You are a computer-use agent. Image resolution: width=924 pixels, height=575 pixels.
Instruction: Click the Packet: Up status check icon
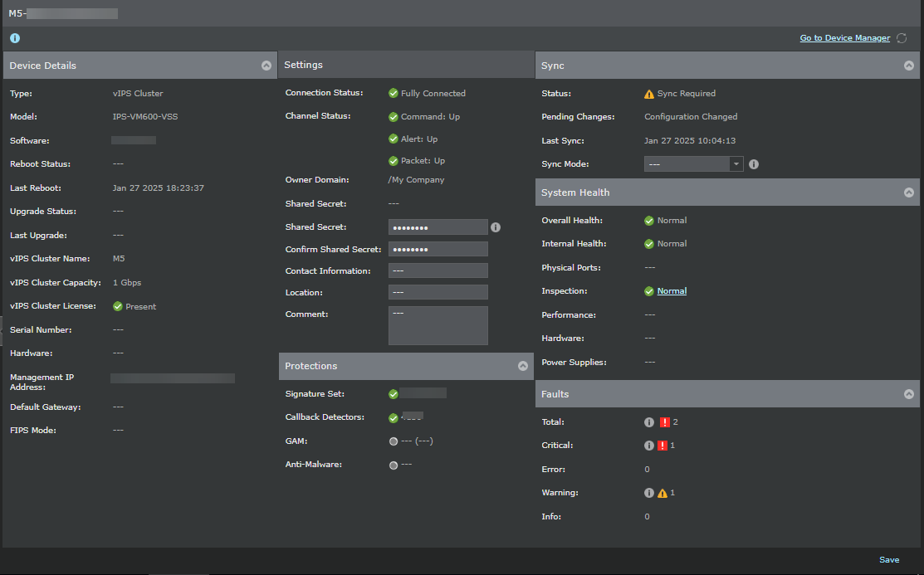393,161
